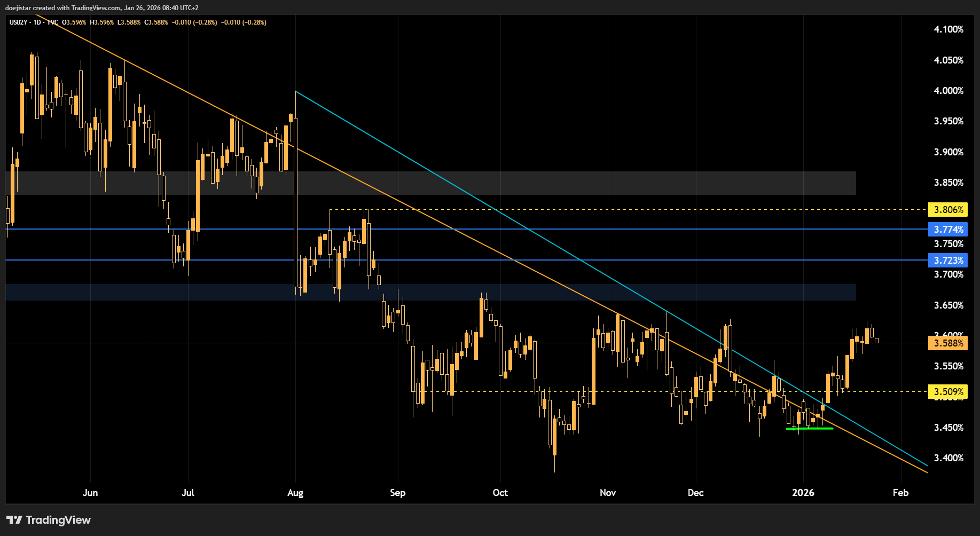Viewport: 980px width, 536px height.
Task: Click the 4.000% price axis tick
Action: (x=948, y=91)
